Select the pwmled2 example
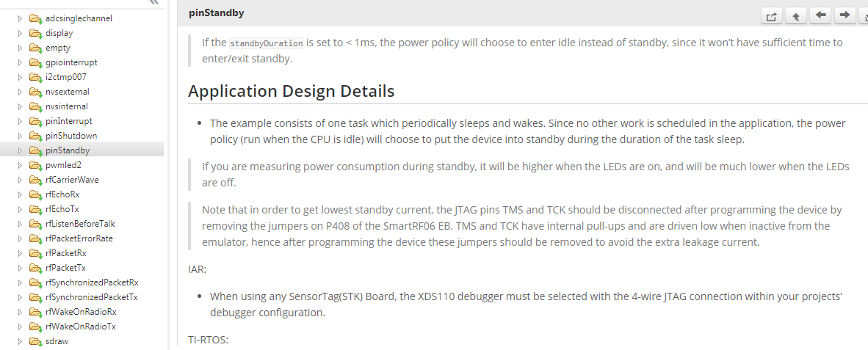Screen dimensions: 868x350 (63, 165)
